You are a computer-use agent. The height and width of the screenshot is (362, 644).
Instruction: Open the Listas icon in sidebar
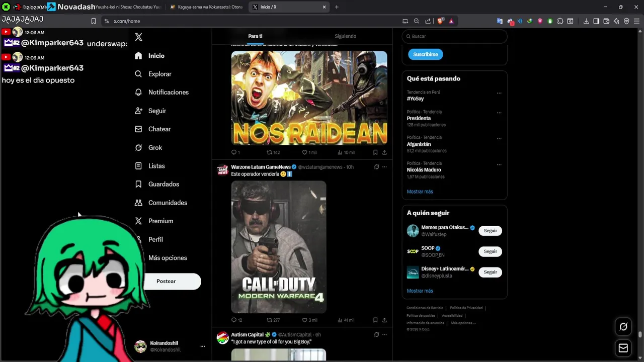[138, 166]
